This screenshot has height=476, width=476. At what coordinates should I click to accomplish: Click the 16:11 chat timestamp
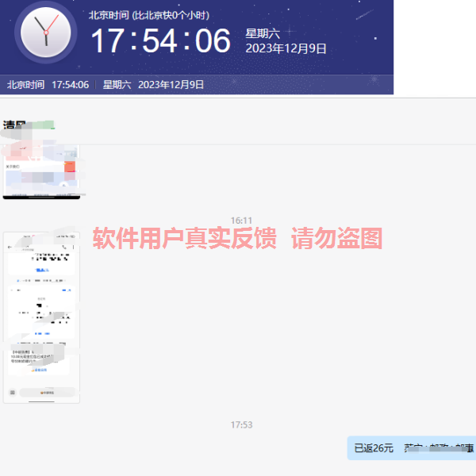pyautogui.click(x=241, y=221)
